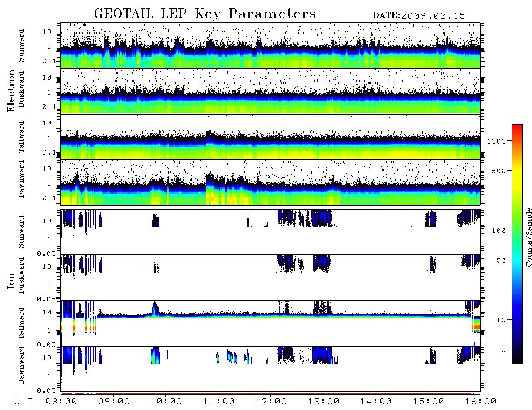This screenshot has width=532, height=410.
Task: Click the 0.05 tick of Ion Sunward panel
Action: pos(46,253)
